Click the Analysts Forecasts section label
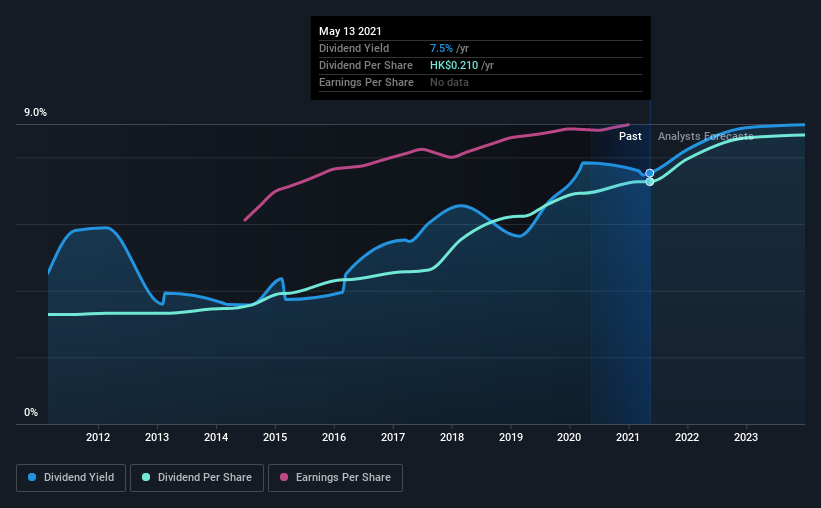This screenshot has height=508, width=821. point(705,136)
